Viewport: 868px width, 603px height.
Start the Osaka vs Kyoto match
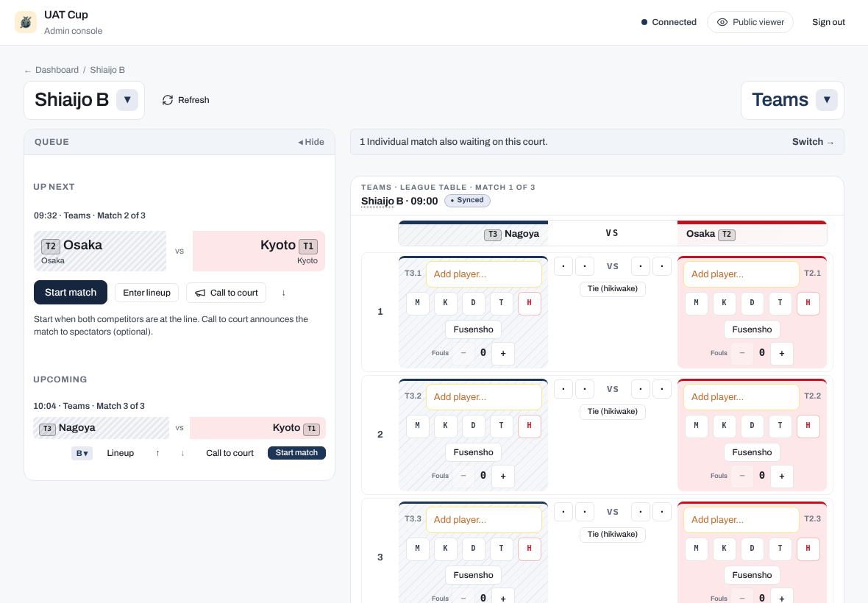[x=71, y=292]
